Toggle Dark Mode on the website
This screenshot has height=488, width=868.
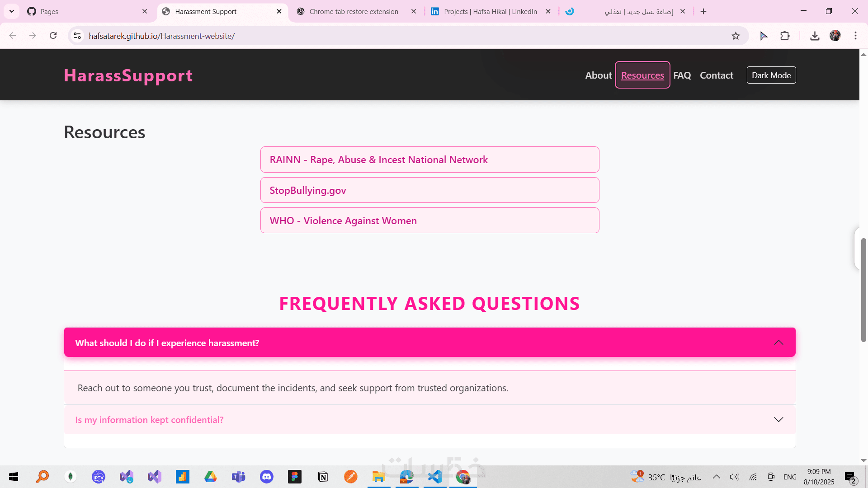point(771,75)
